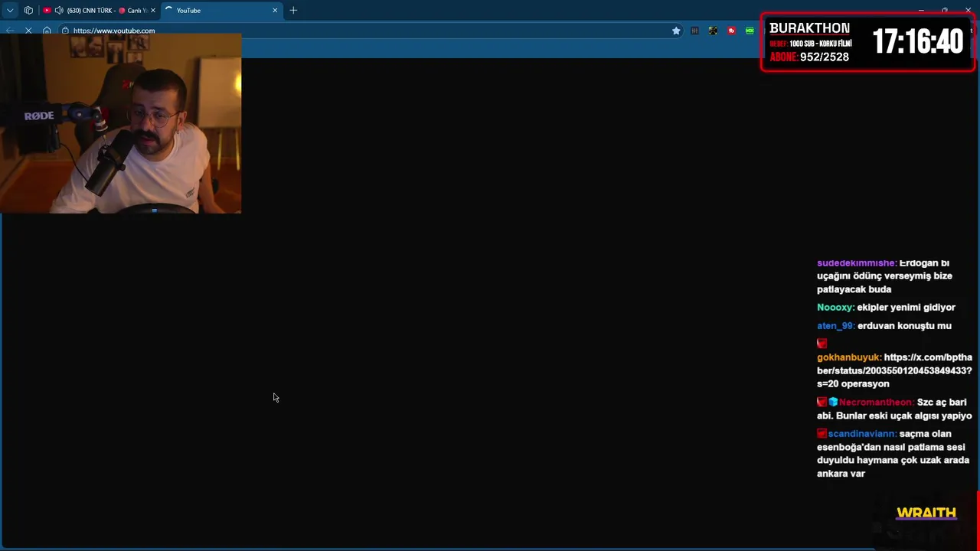980x551 pixels.
Task: Open the sliders extension icon
Action: pos(694,31)
